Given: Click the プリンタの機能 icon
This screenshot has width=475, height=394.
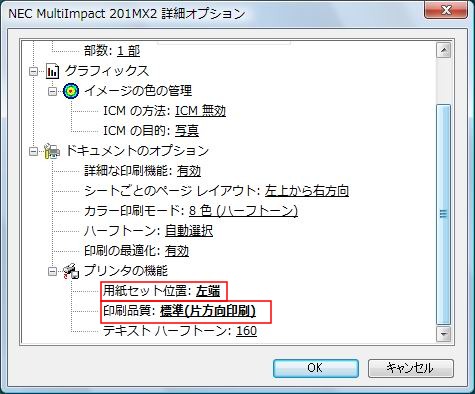Looking at the screenshot, I should [x=71, y=271].
